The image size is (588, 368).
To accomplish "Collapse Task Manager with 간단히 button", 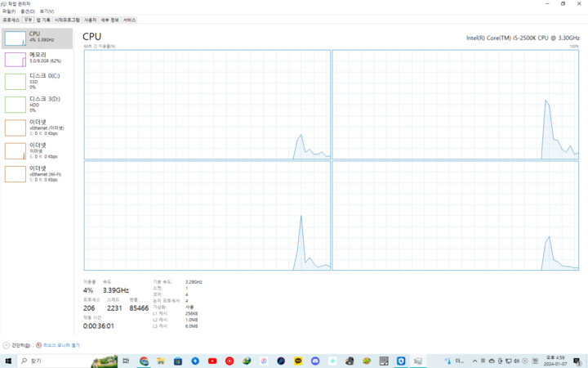I will [x=16, y=345].
